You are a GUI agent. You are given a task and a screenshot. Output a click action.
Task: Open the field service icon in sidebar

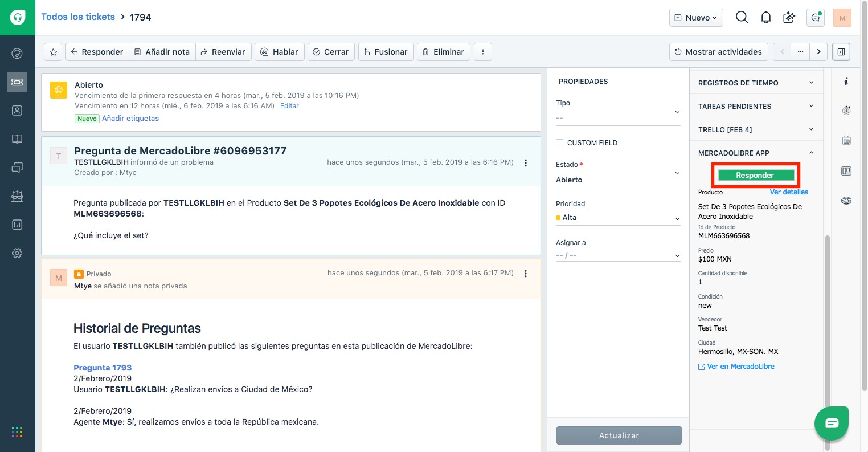click(17, 196)
